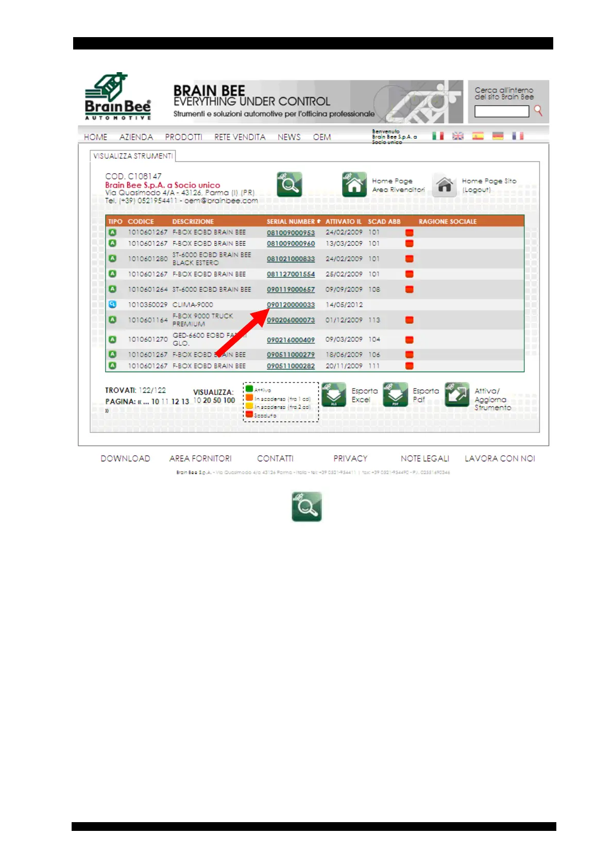This screenshot has width=613, height=868.
Task: Click red status square for serial 081127001554
Action: tap(410, 274)
